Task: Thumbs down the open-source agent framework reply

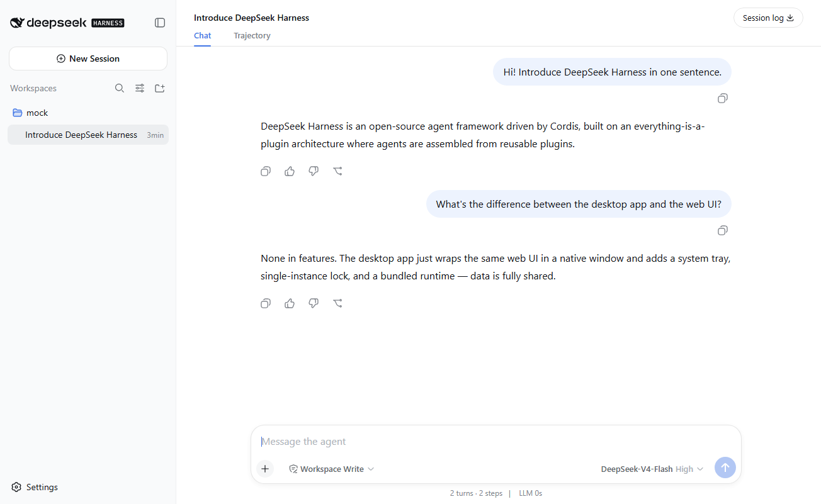Action: [314, 171]
